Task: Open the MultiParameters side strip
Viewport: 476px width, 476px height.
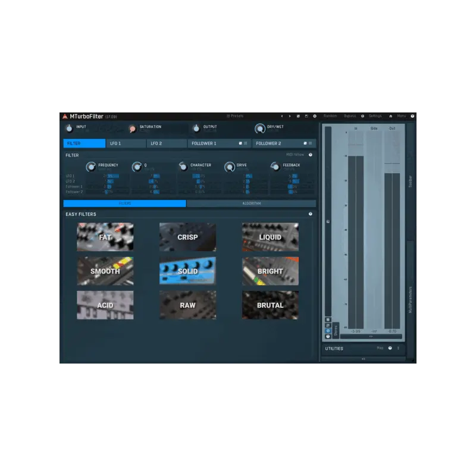Action: point(410,300)
